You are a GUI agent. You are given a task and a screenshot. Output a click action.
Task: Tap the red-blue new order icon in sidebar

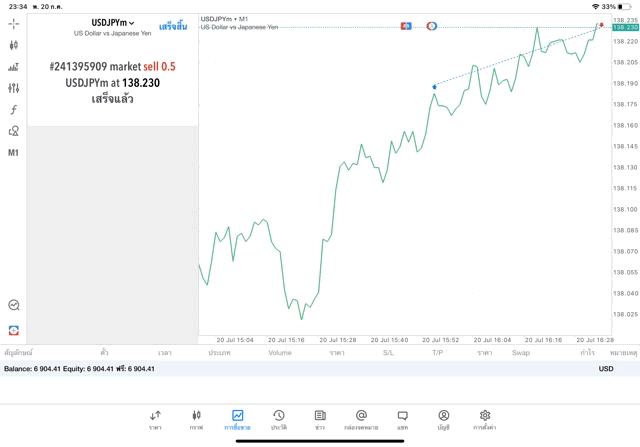pyautogui.click(x=13, y=330)
